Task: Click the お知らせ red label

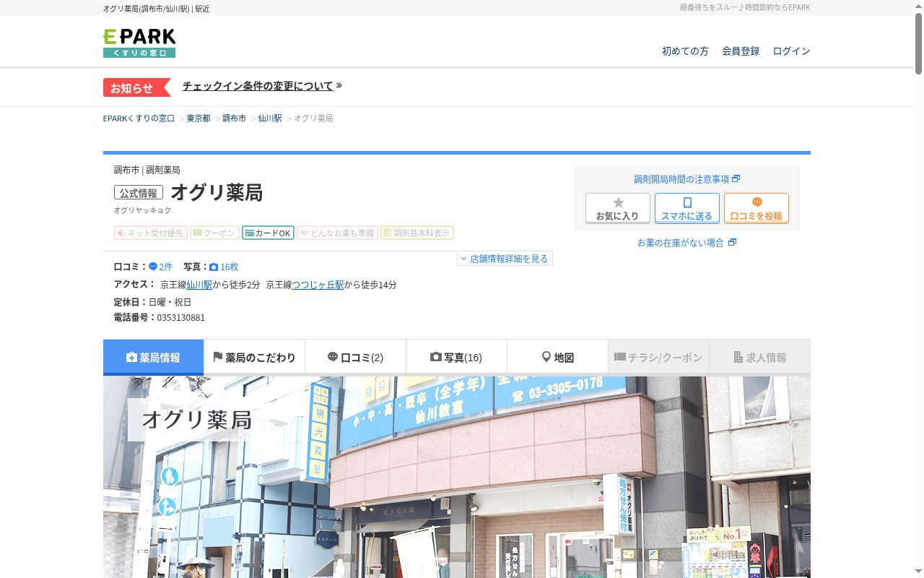Action: click(x=136, y=87)
